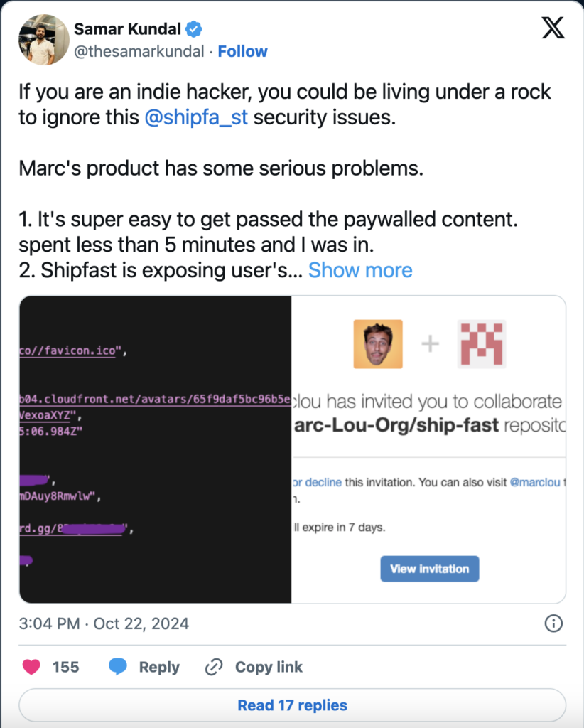Click the blue verified badge

tap(193, 29)
